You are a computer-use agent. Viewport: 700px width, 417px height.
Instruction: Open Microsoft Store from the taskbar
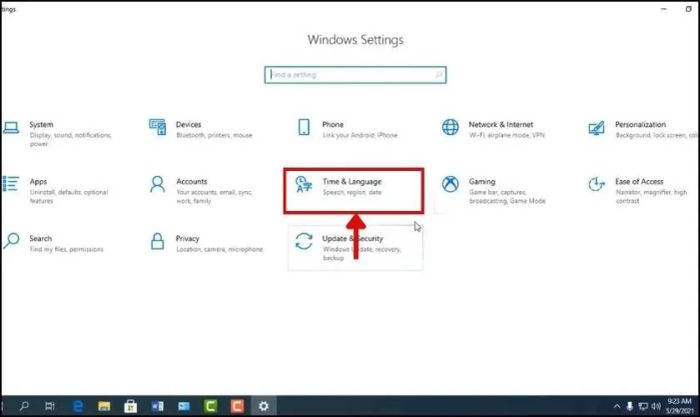coord(130,406)
